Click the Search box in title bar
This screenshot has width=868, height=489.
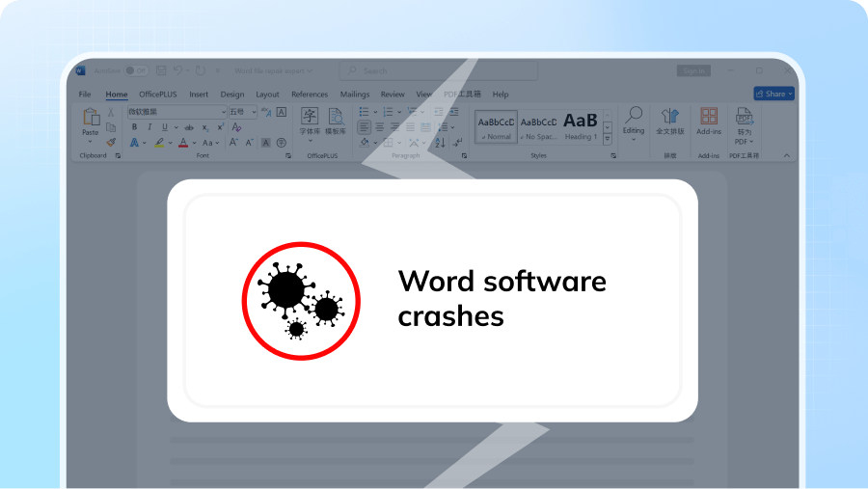(x=439, y=70)
